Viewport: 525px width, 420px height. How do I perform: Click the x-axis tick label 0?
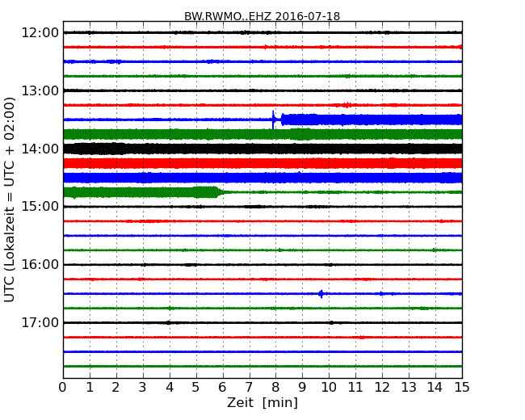(63, 388)
